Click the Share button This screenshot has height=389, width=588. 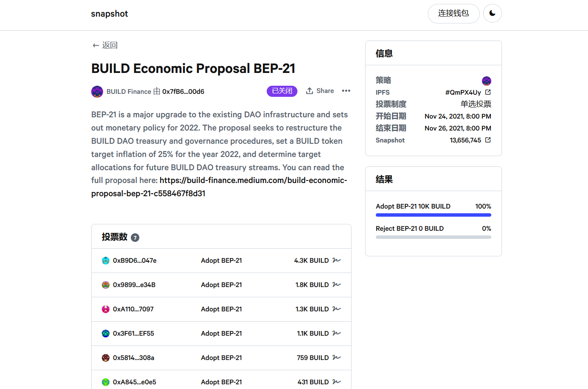point(320,91)
